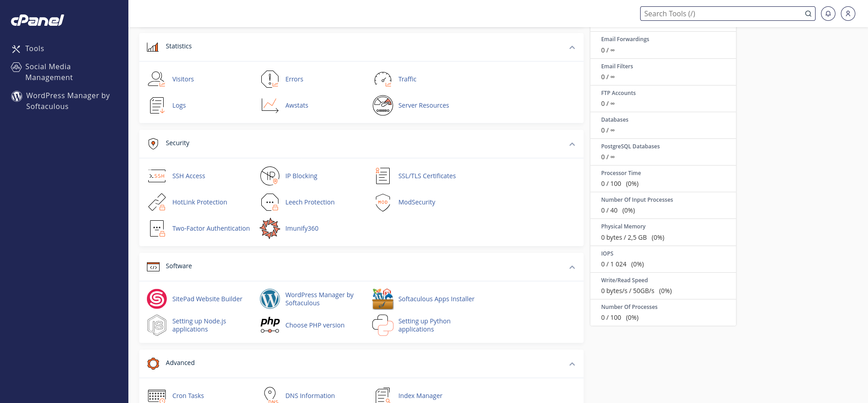Image resolution: width=868 pixels, height=403 pixels.
Task: Open the Cron Tasks link
Action: click(188, 396)
